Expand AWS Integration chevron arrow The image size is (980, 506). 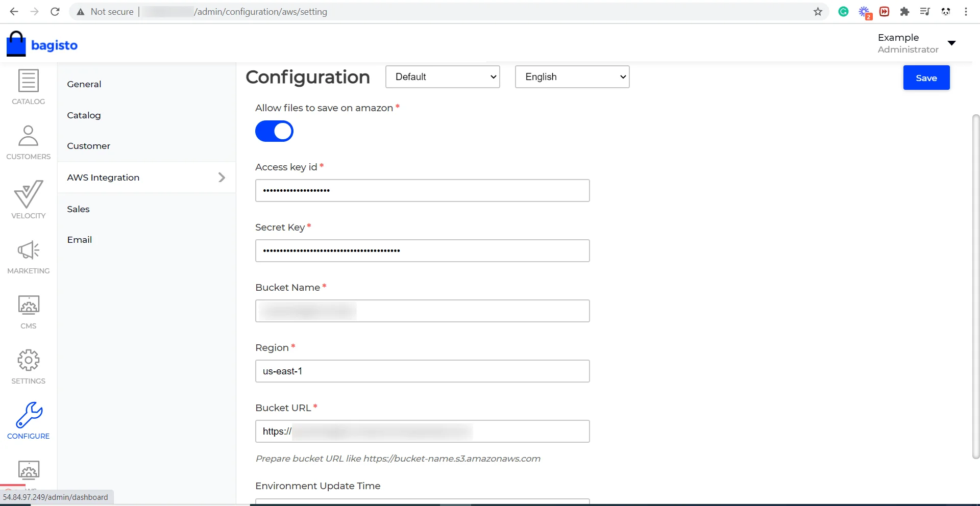coord(222,177)
